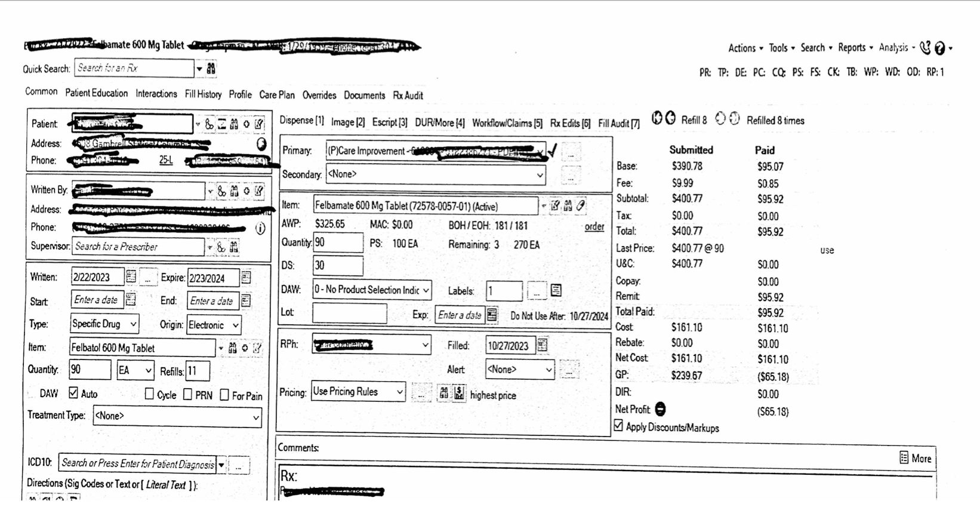
Task: Click the dollar price chart icon in Pricing
Action: coord(458,393)
